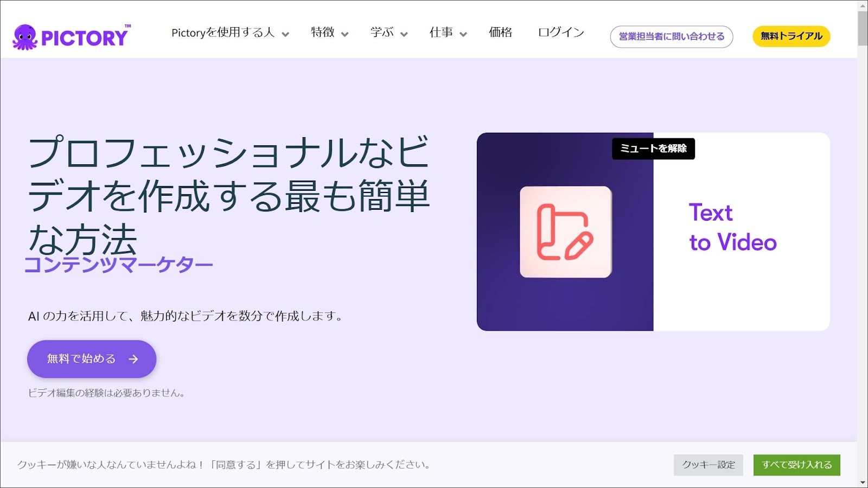Expand the 特徴 menu chevron
Image resolution: width=868 pixels, height=488 pixels.
pos(344,34)
